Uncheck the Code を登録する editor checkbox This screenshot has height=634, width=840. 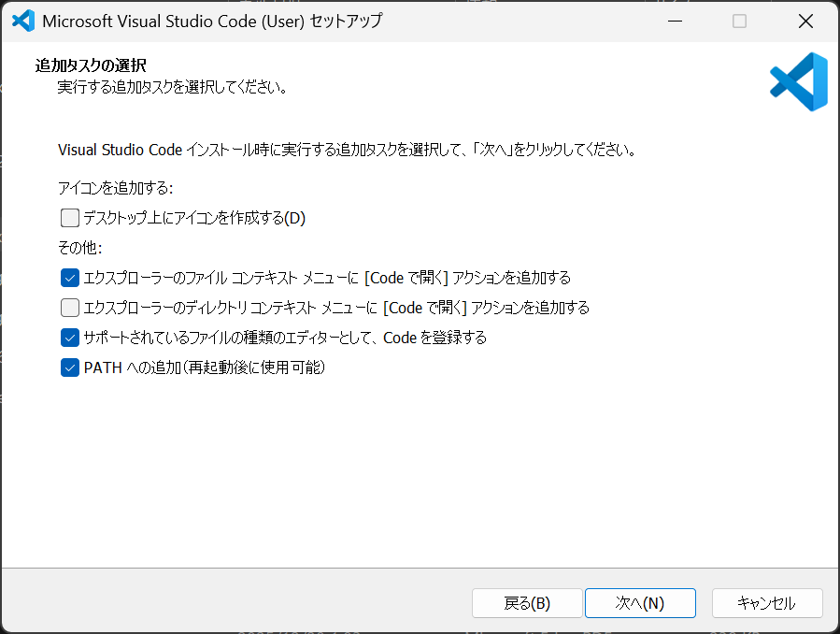[70, 338]
